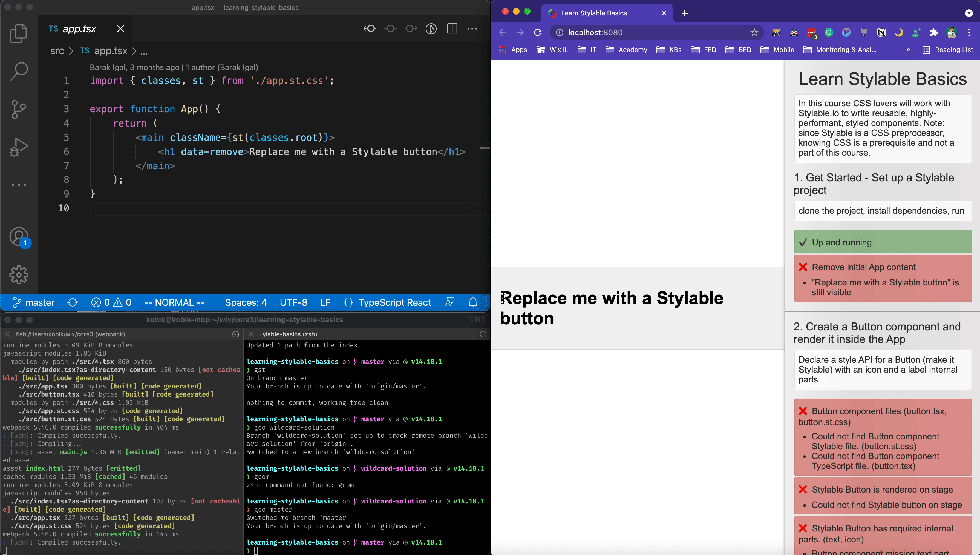Click the working-tree revision icon in editor toolbar

coord(390,28)
